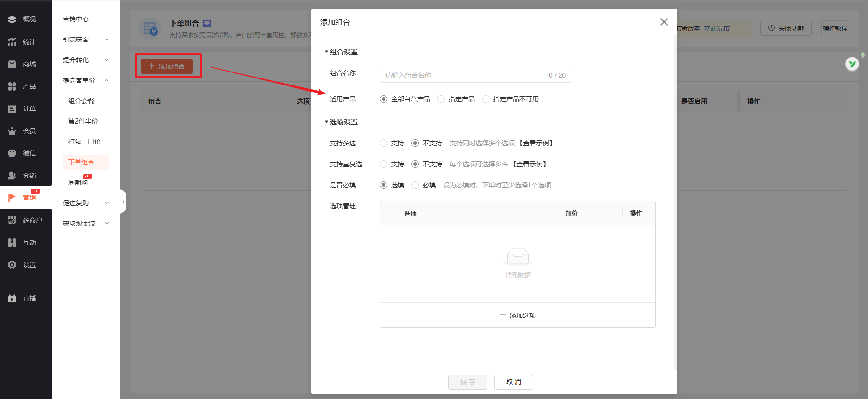This screenshot has height=399, width=868.
Task: Click the 商城 mall icon
Action: pos(13,64)
